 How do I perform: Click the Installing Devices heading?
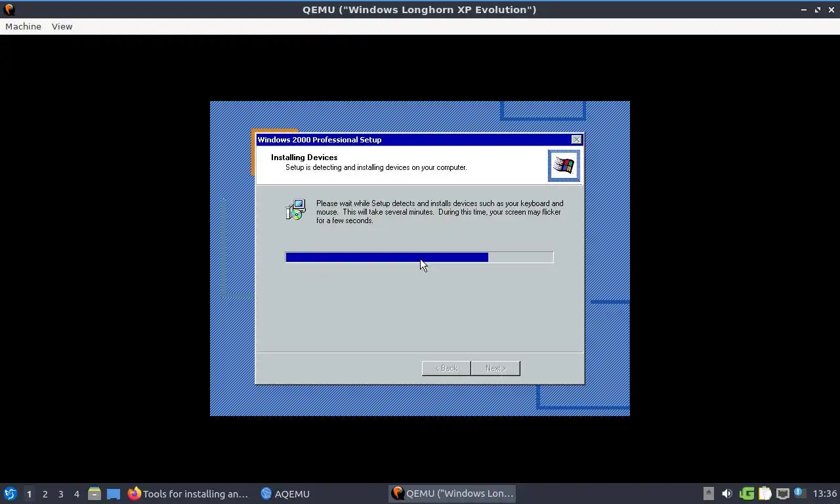click(x=304, y=157)
